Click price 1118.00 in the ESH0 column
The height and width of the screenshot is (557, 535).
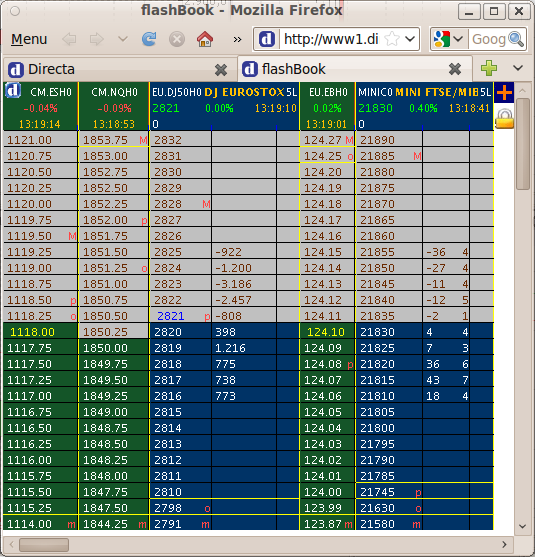pos(32,332)
